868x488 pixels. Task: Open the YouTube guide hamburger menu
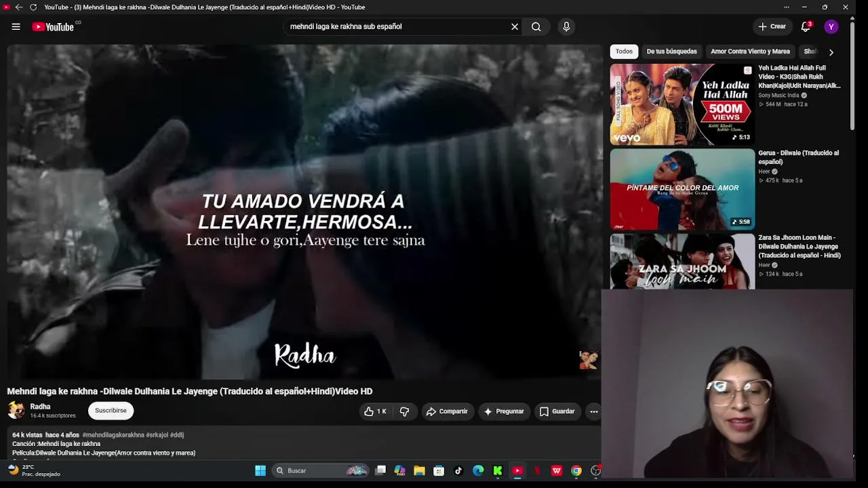16,26
